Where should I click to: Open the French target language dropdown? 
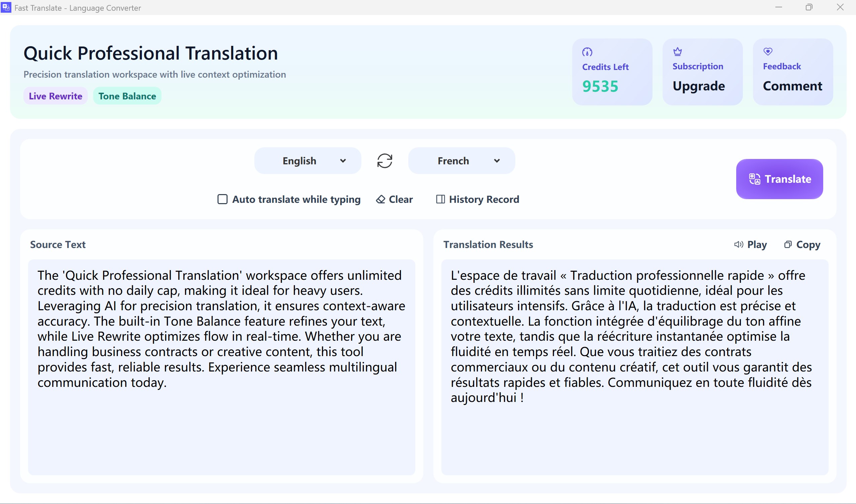pos(461,161)
